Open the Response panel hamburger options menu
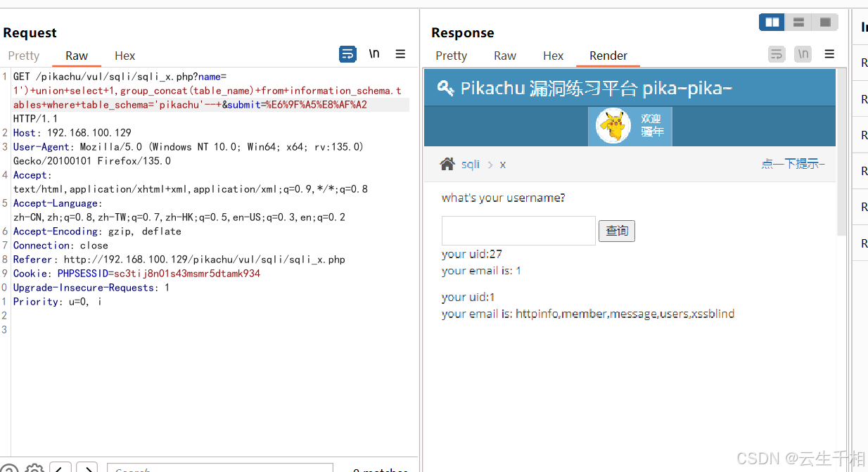Screen dimensions: 868x472 (x=829, y=54)
